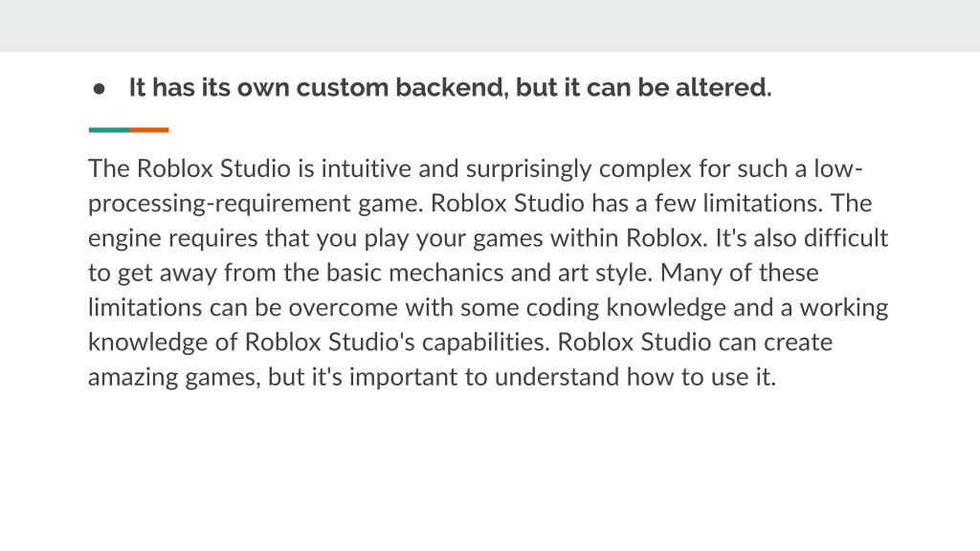Click the teal segment of the divider line
Viewport: 980px width, 551px height.
pos(109,130)
